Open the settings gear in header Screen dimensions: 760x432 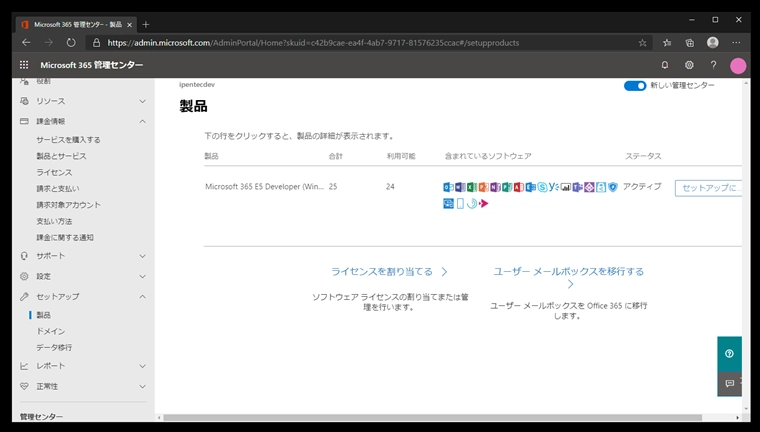[689, 65]
